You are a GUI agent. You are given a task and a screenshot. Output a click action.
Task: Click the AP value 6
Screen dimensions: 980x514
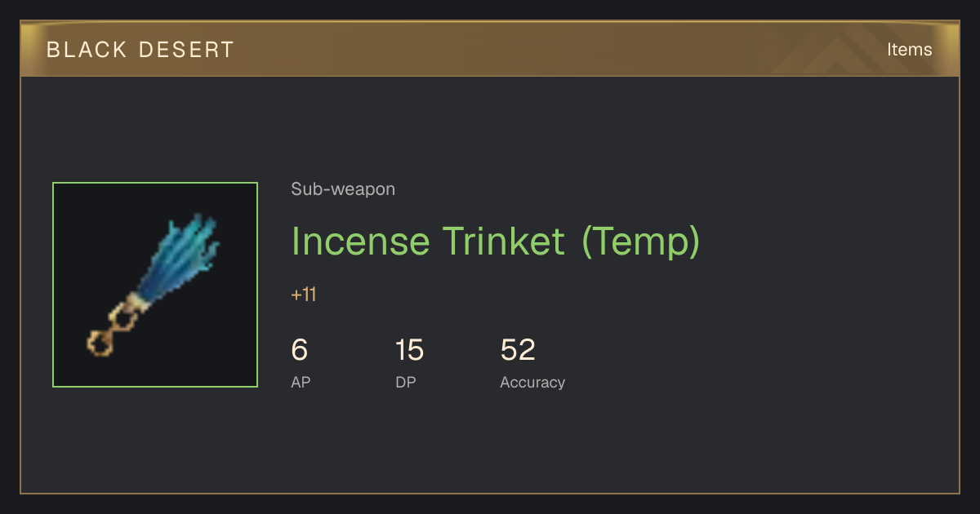(x=300, y=350)
